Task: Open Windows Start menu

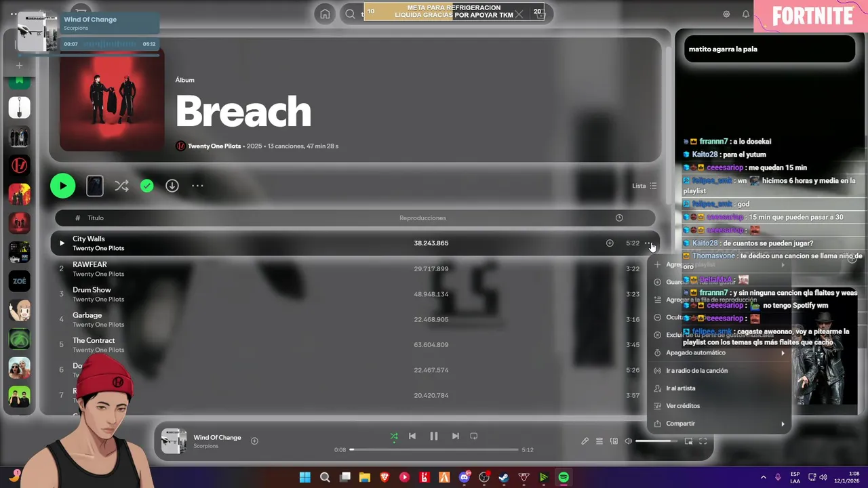Action: click(305, 478)
